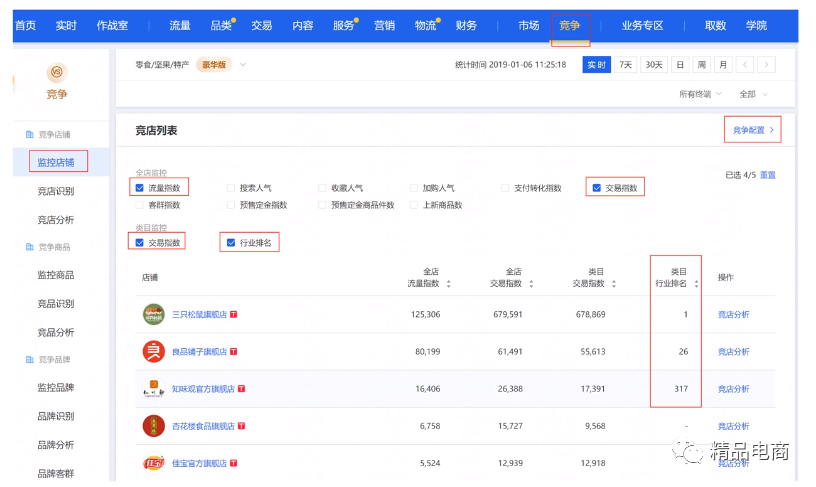Open 竞品识别 in the sidebar

point(56,303)
